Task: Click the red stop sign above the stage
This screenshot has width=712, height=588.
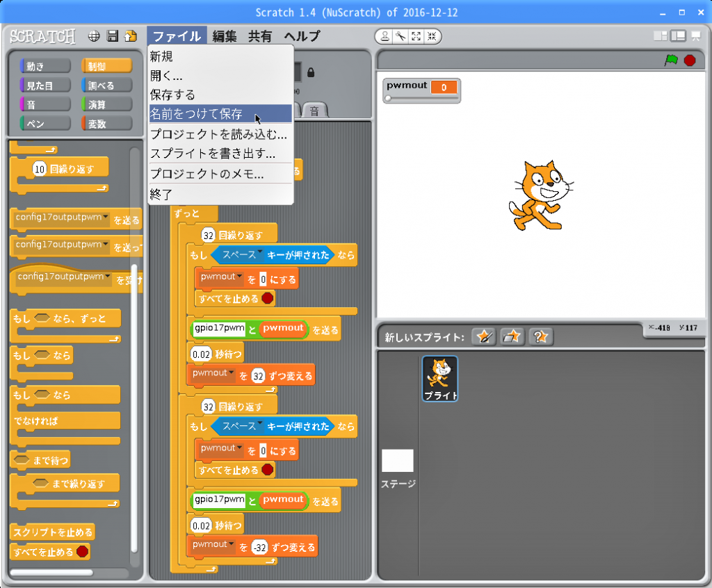Action: 690,60
